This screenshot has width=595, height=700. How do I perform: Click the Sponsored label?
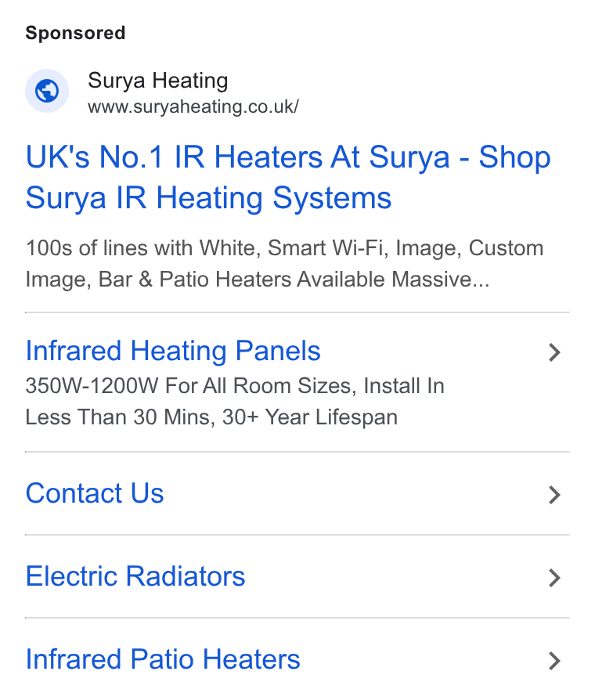(75, 33)
